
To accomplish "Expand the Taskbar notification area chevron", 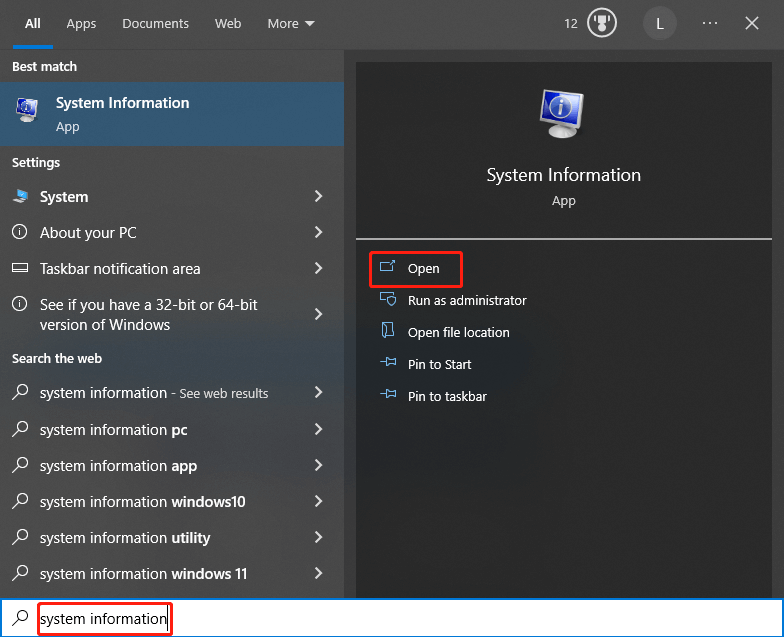I will 318,268.
